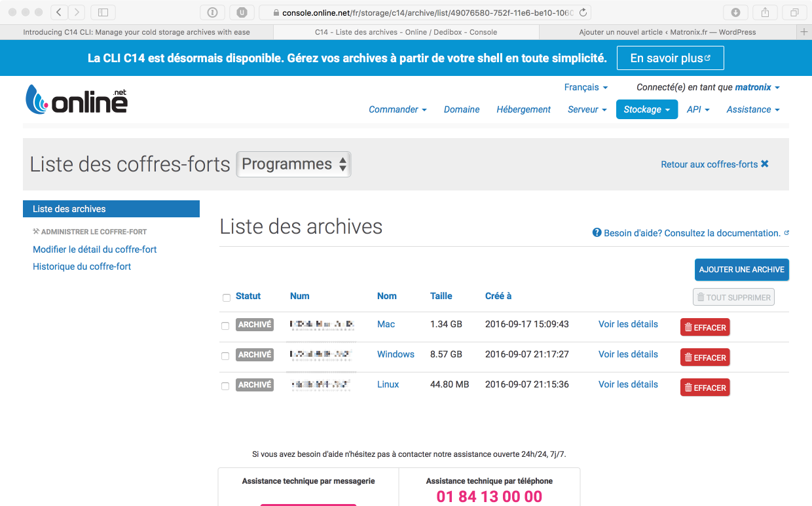Expand the Serveur menu
Viewport: 812px width, 506px height.
[x=587, y=109]
